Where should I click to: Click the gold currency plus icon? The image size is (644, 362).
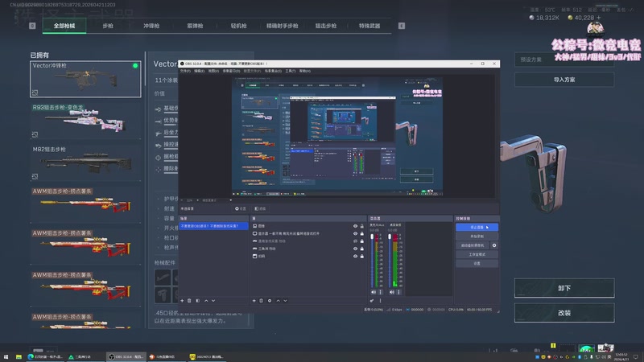click(x=598, y=18)
